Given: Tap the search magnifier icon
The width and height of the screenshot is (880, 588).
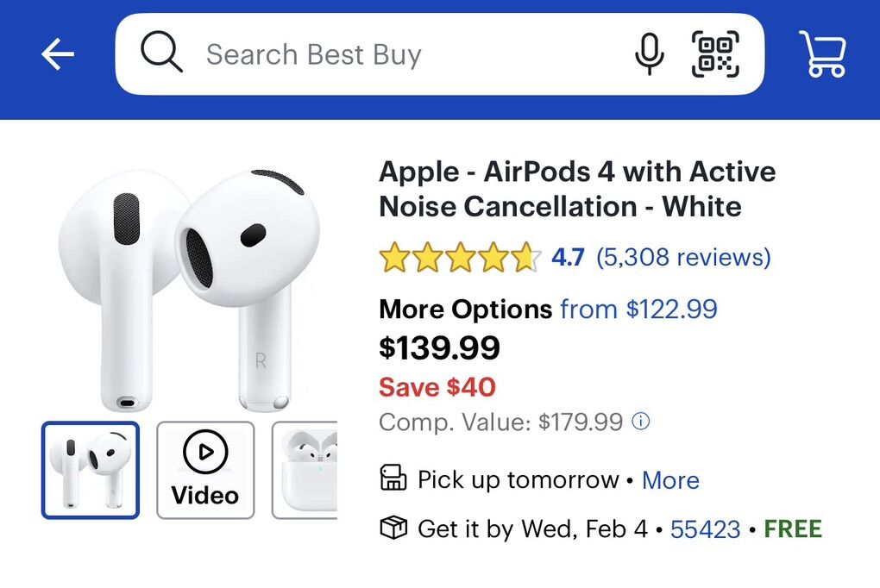Looking at the screenshot, I should pyautogui.click(x=161, y=54).
